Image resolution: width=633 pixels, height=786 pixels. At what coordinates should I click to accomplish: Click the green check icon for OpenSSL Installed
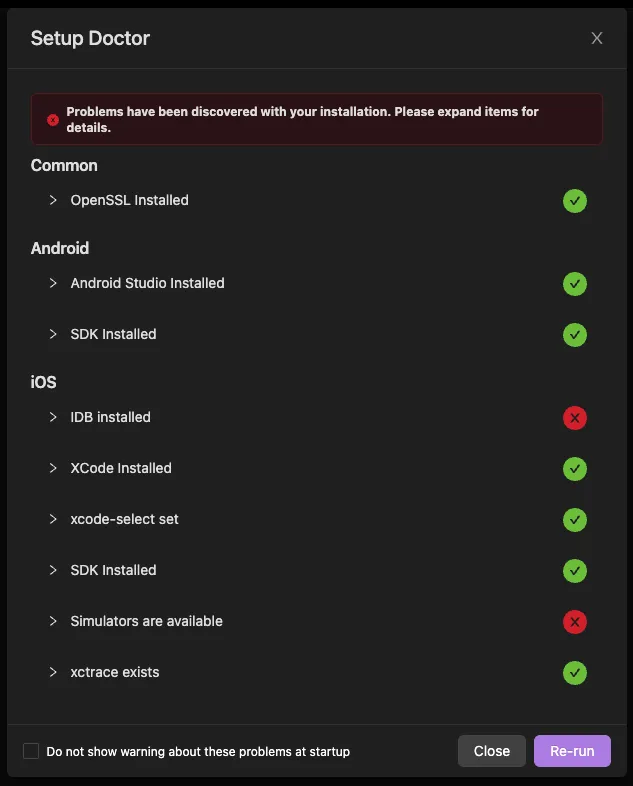coord(574,201)
